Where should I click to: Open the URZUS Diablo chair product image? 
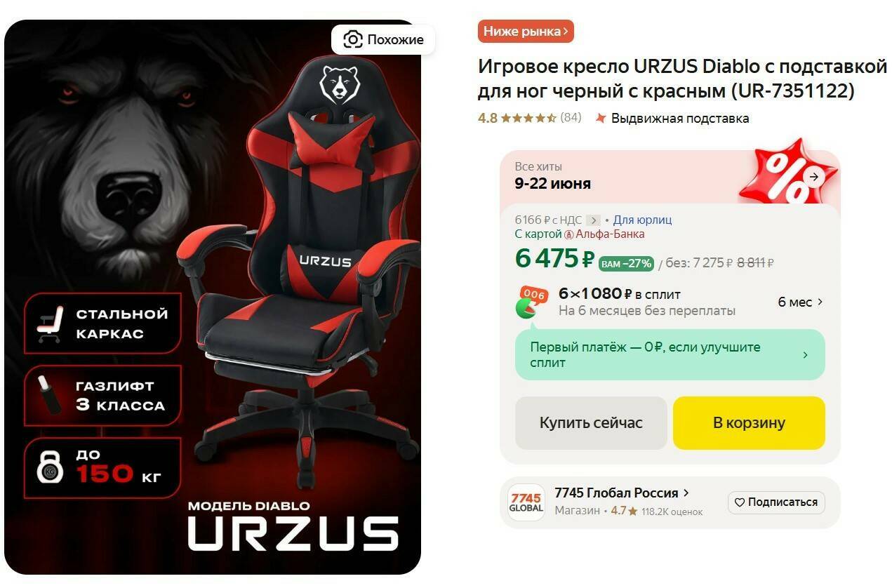click(213, 297)
